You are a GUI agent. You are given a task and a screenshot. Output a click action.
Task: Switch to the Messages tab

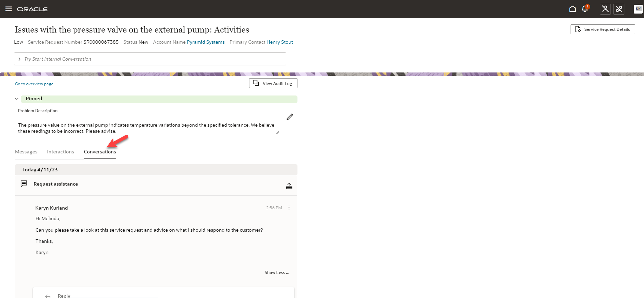point(26,152)
